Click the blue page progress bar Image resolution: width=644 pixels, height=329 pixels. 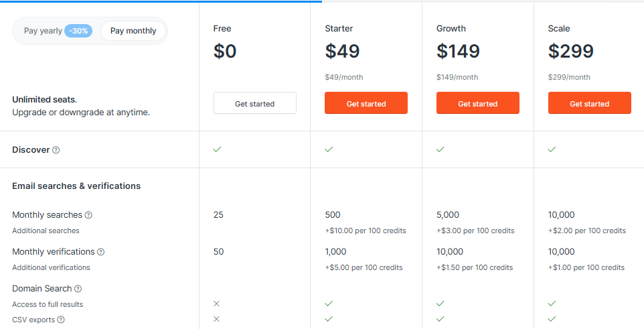click(x=161, y=1)
